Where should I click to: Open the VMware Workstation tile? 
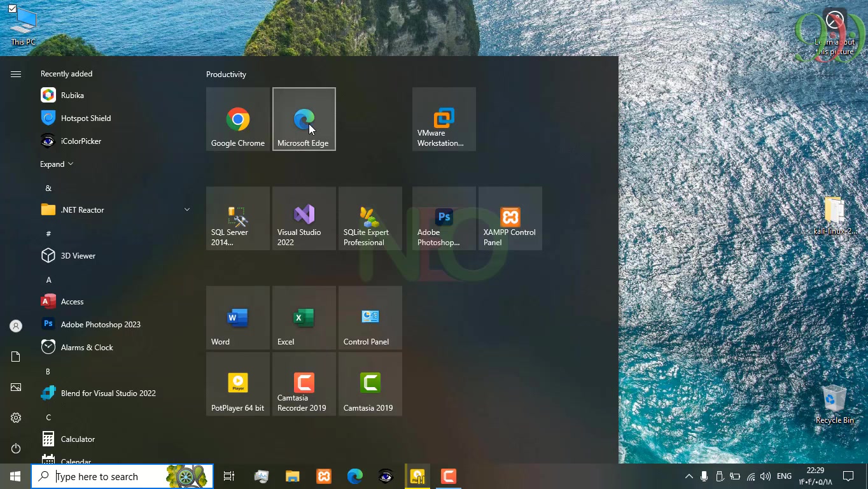tap(444, 119)
